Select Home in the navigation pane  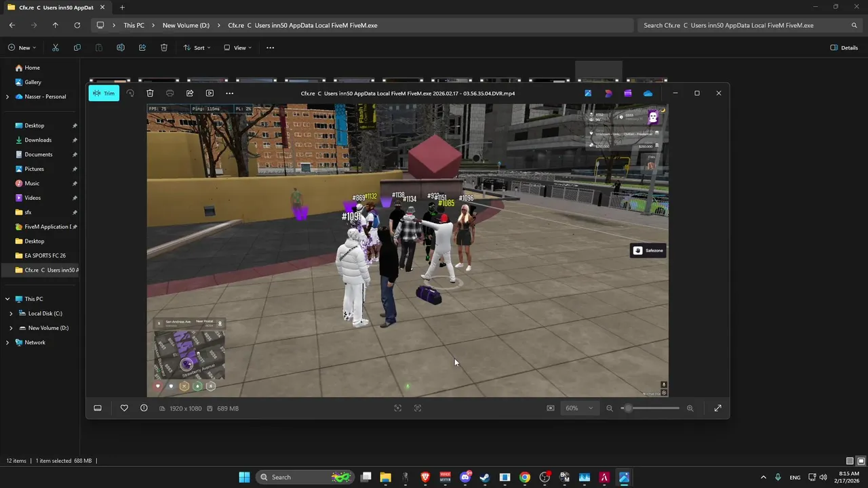pos(32,68)
